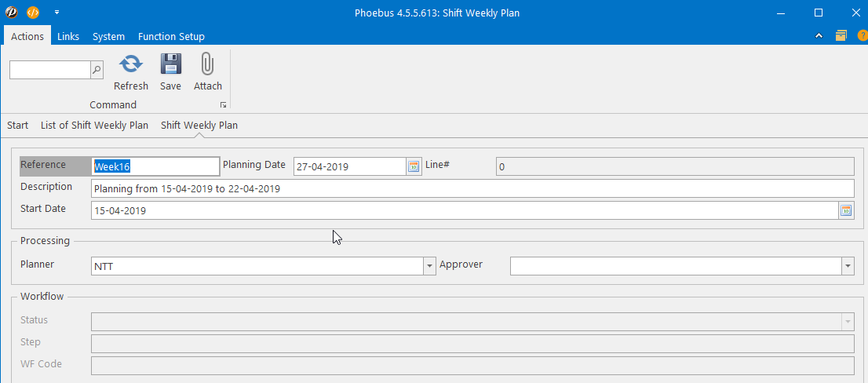
Task: Click the Description text field
Action: (x=472, y=188)
